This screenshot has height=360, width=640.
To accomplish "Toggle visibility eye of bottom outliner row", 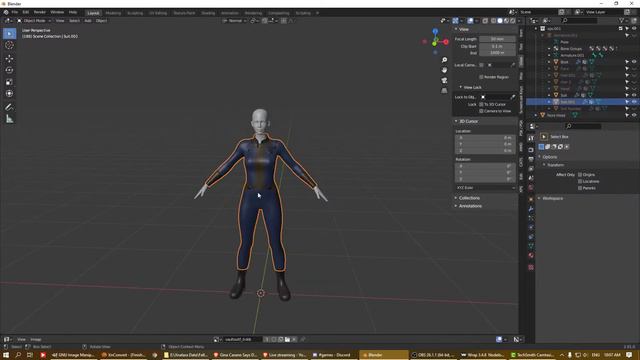I will tap(634, 116).
